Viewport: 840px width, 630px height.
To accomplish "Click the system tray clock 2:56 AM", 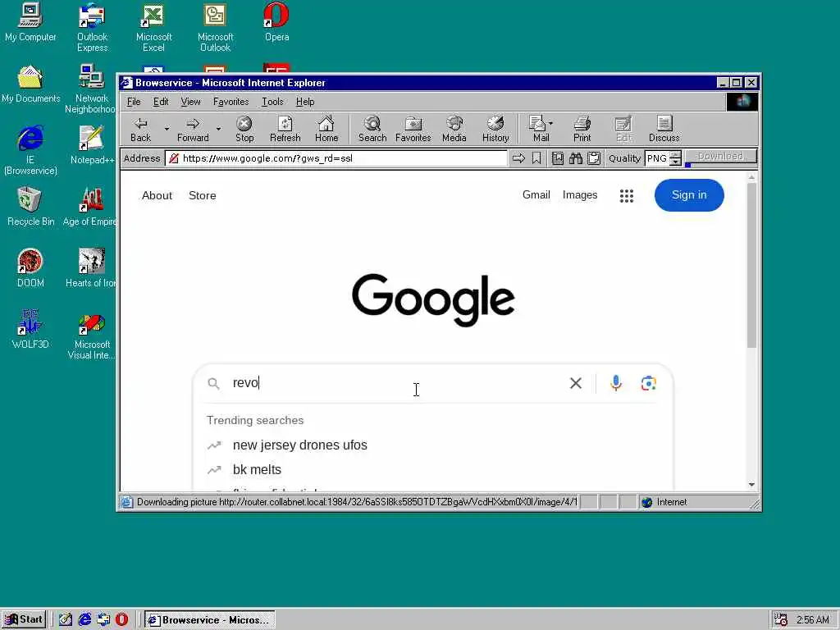I will click(x=813, y=620).
